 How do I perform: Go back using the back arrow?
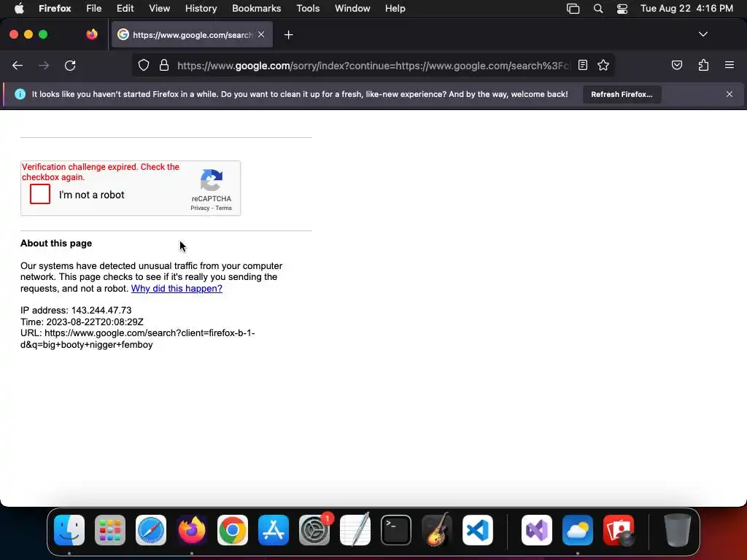pos(18,66)
